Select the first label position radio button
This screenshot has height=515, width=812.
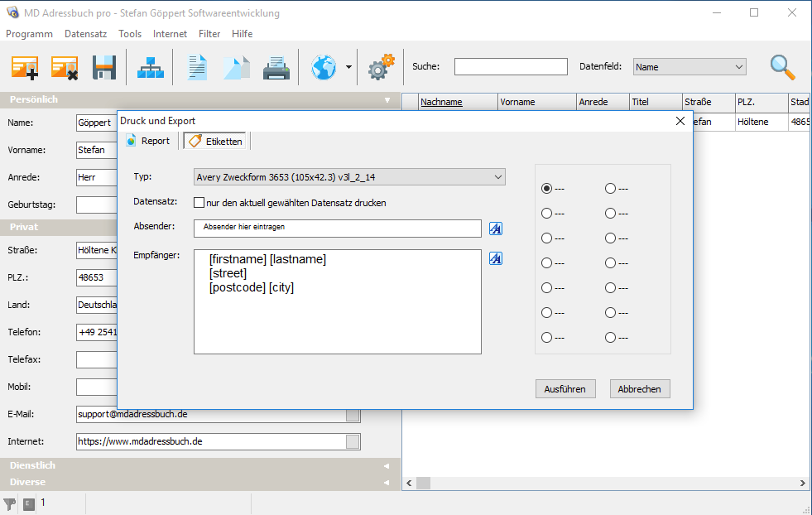546,189
